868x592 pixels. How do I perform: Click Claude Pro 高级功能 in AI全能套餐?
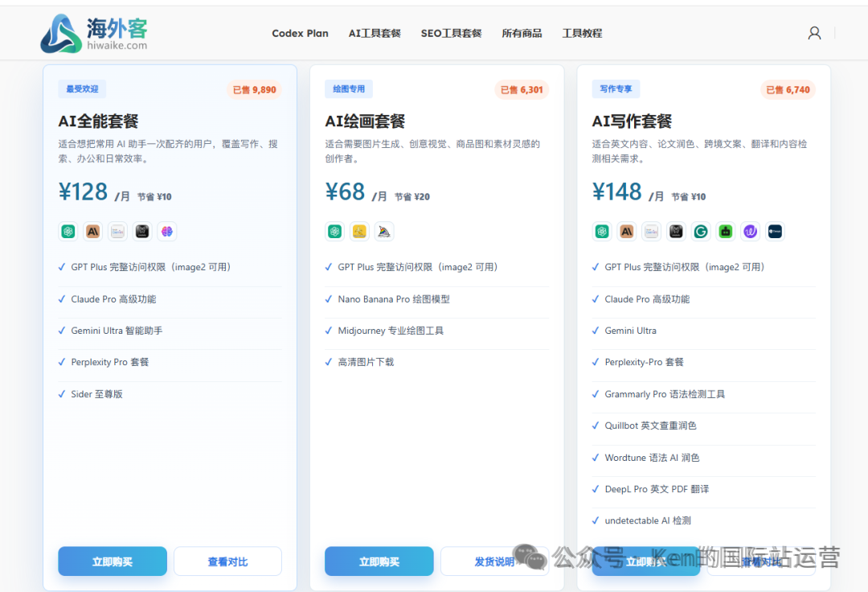(170, 299)
